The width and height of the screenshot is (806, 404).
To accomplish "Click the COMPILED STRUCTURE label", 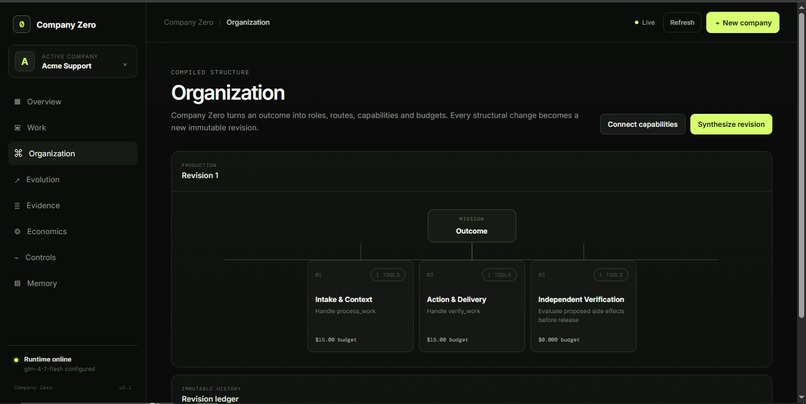I will [210, 72].
